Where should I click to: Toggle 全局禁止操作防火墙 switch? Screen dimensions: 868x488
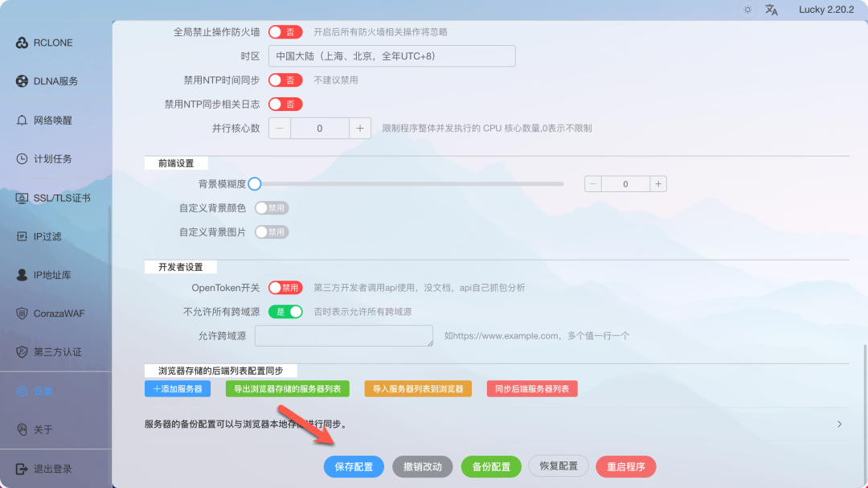[285, 32]
